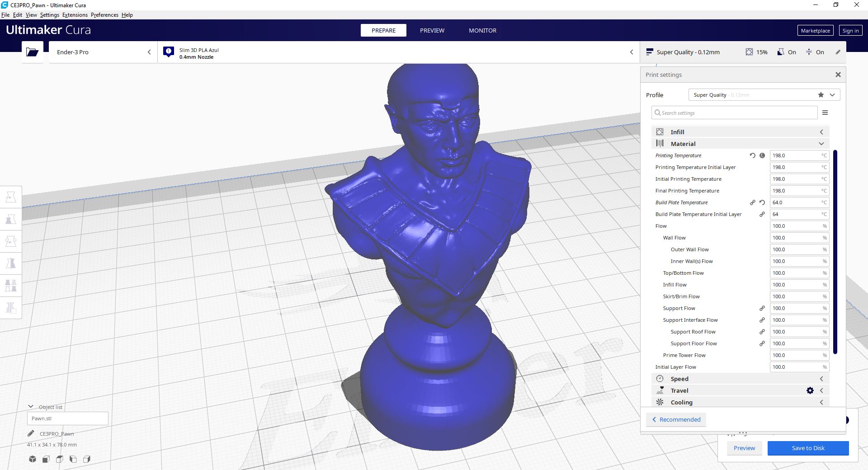This screenshot has height=470, width=868.
Task: Select the Rotate tool
Action: (11, 241)
